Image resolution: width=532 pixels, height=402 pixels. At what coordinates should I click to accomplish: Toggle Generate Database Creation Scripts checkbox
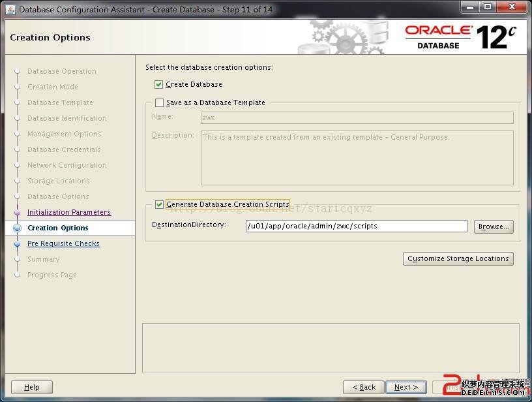(159, 204)
